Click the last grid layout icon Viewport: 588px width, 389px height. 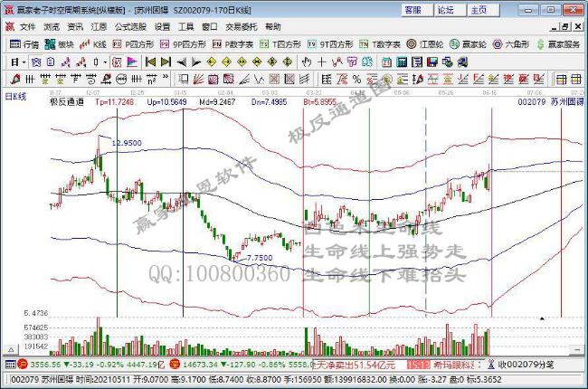[x=576, y=79]
